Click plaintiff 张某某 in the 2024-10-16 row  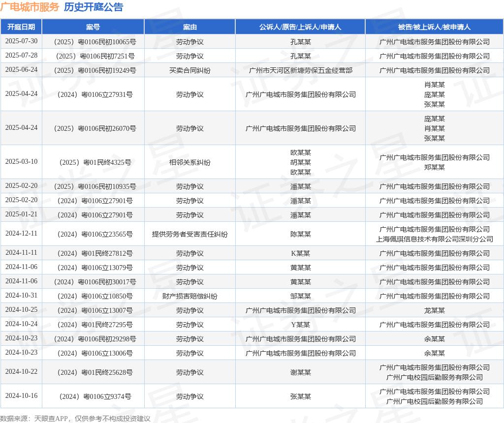click(x=301, y=396)
